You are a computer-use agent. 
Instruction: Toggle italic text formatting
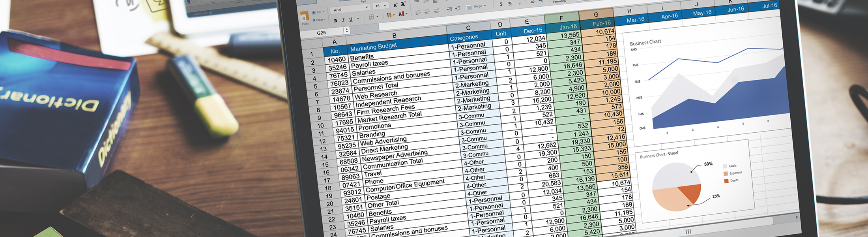coord(343,20)
